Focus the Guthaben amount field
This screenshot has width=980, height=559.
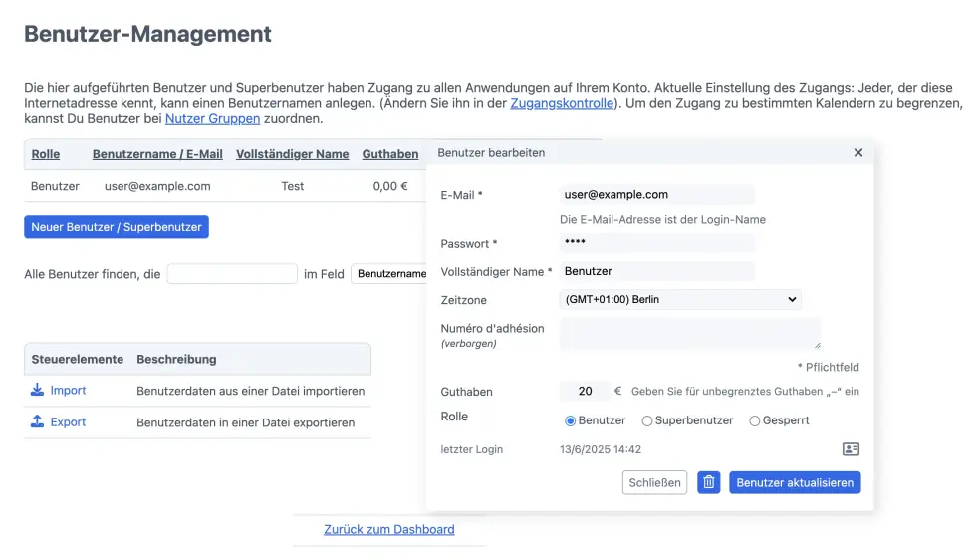(x=585, y=391)
